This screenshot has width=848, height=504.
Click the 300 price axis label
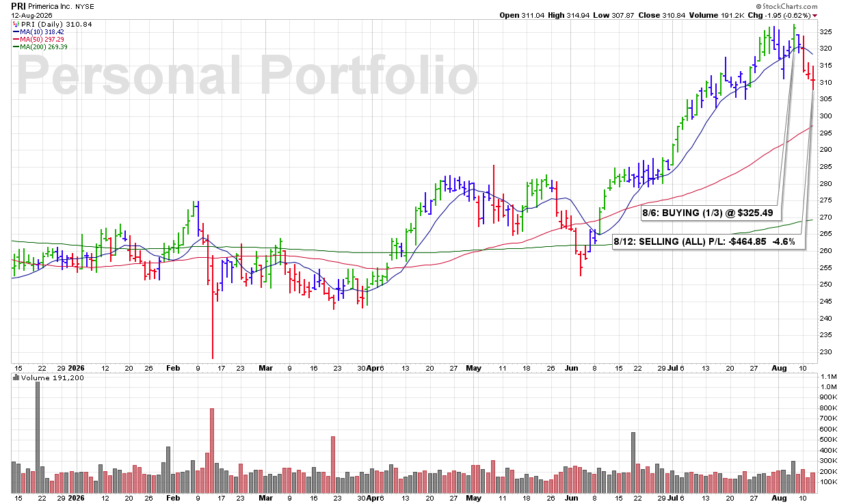[825, 116]
